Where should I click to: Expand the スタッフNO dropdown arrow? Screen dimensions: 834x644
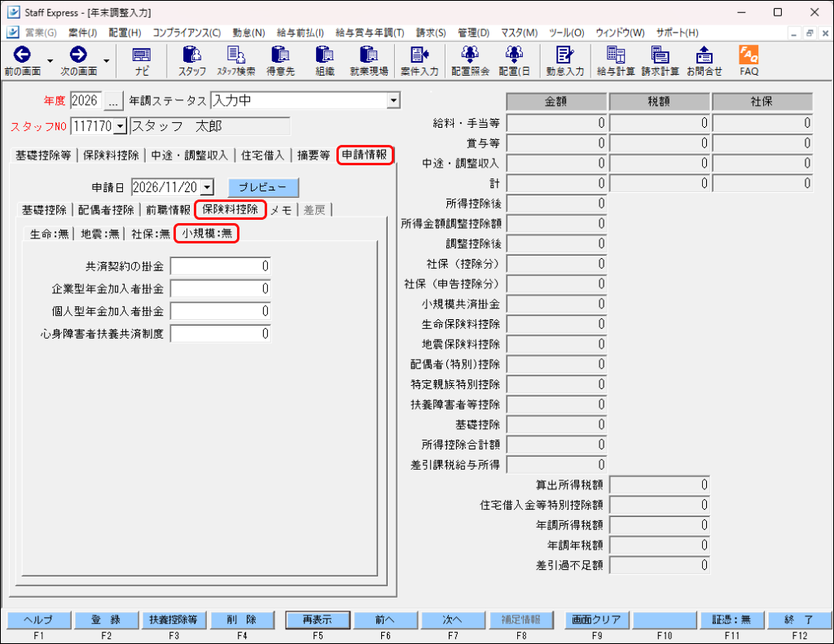click(121, 126)
